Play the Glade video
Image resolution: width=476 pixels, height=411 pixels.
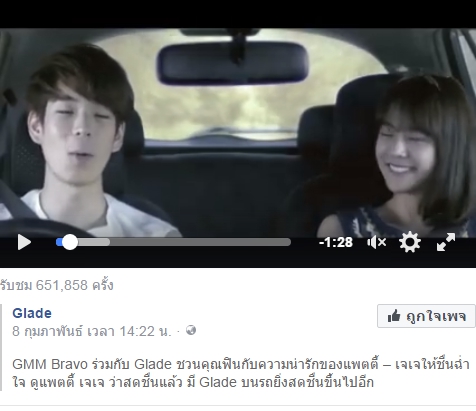(x=24, y=242)
